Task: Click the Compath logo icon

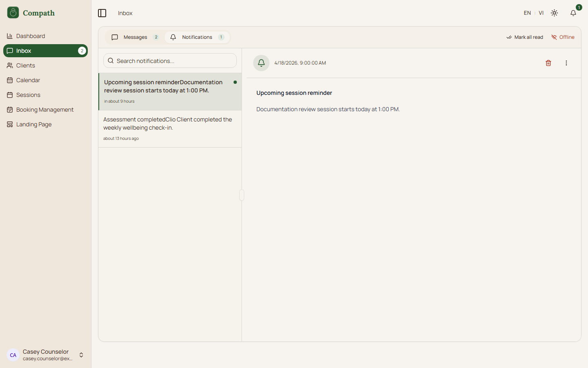Action: click(13, 13)
